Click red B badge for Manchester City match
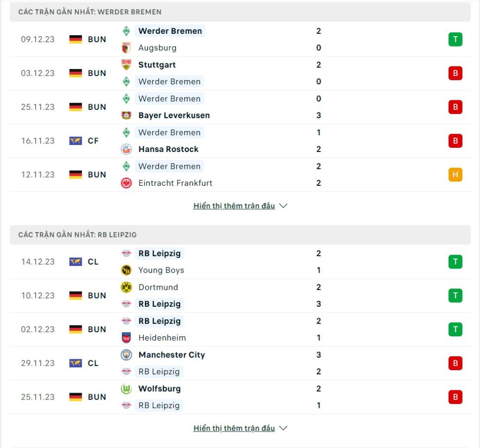Viewport: 480px width, 448px height. (455, 363)
